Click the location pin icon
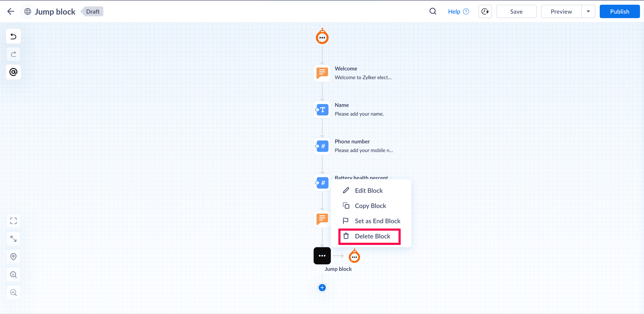 [x=13, y=257]
